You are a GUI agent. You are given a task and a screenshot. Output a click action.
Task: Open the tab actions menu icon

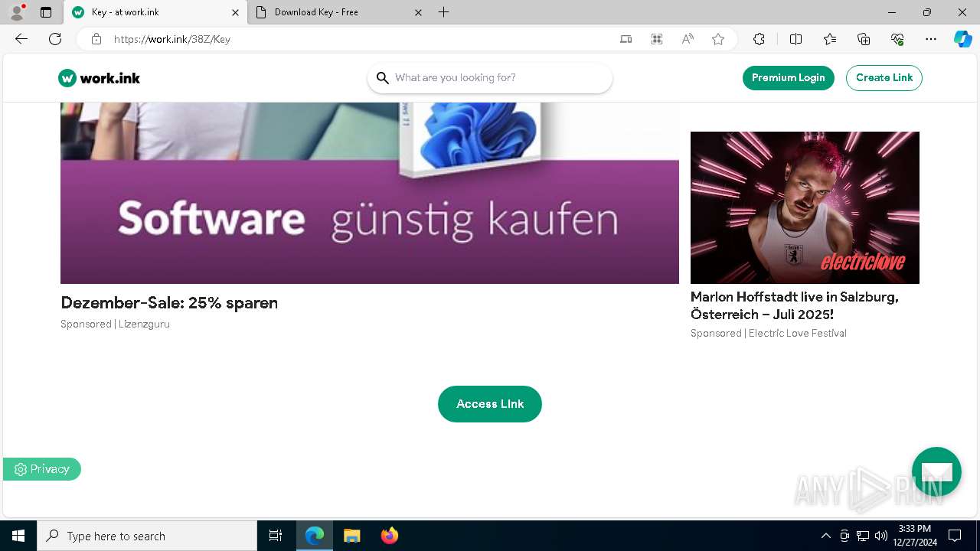[46, 12]
